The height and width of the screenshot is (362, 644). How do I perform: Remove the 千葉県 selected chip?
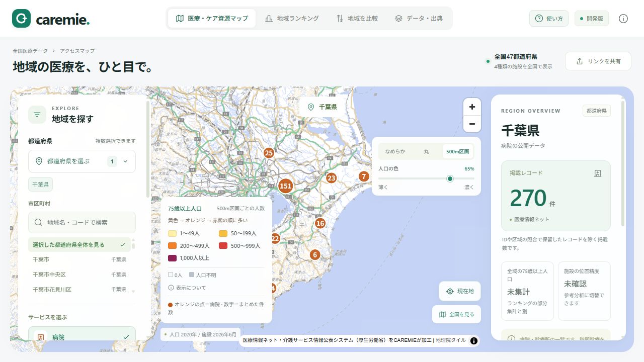tap(40, 185)
